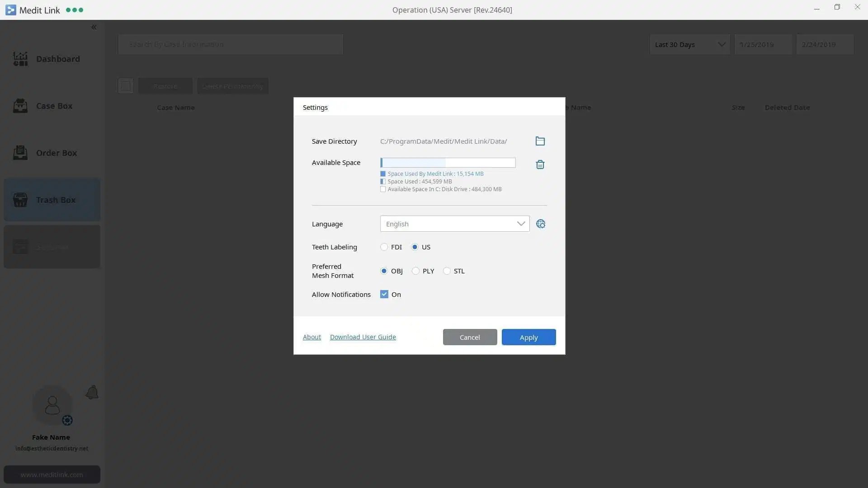Click Delete Permanently button

tap(232, 86)
